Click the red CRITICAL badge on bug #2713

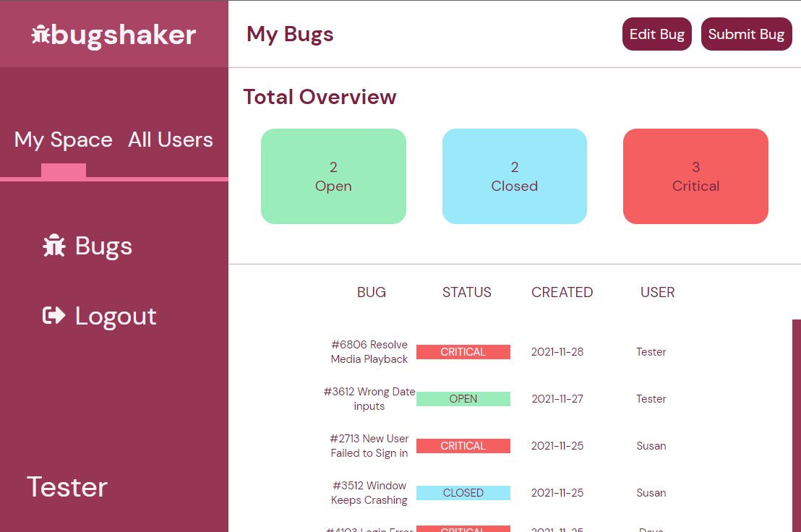(463, 446)
